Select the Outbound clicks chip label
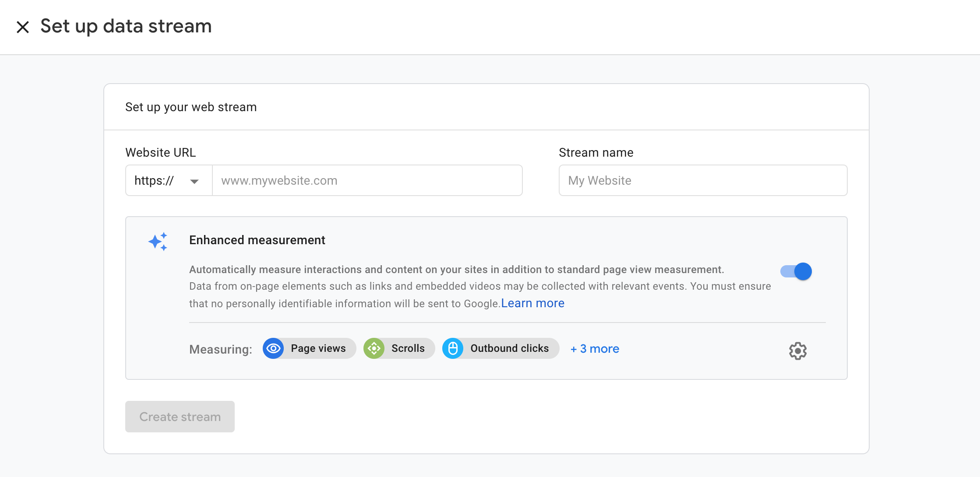980x477 pixels. 510,348
